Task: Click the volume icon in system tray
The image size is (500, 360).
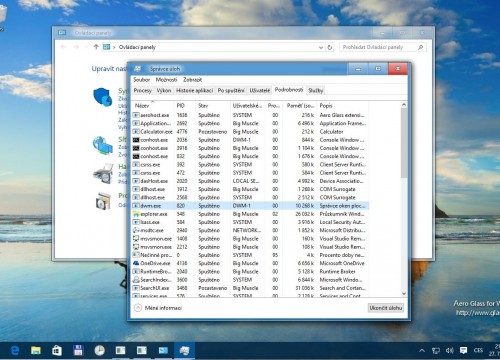Action: (x=450, y=350)
